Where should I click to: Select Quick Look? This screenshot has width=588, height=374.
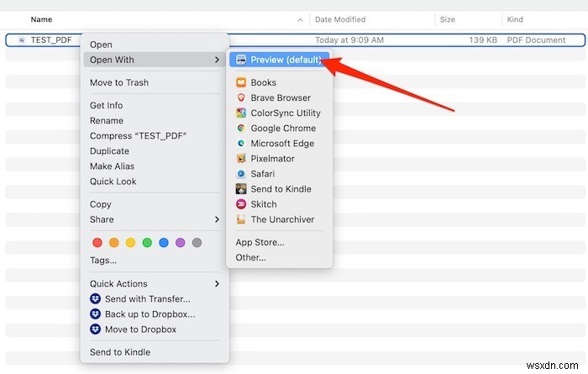(113, 182)
